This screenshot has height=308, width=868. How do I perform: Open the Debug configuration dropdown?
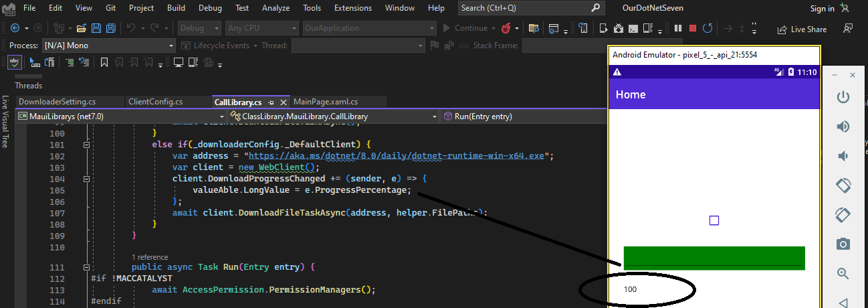point(199,29)
